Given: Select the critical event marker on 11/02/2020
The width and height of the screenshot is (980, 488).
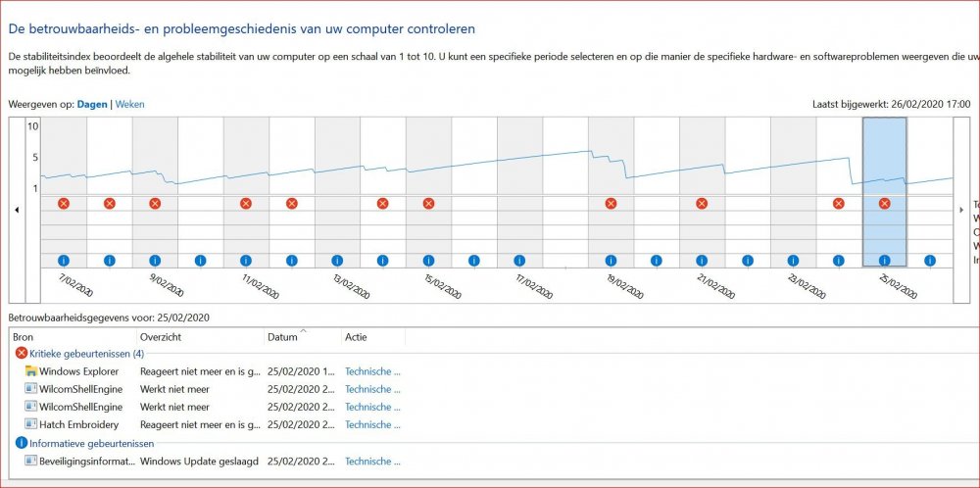Looking at the screenshot, I should point(246,203).
